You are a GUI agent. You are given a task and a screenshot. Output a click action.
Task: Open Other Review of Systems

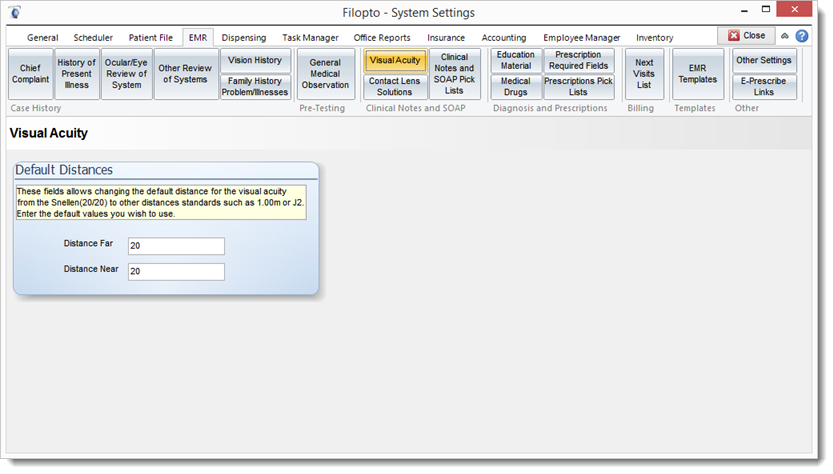185,74
